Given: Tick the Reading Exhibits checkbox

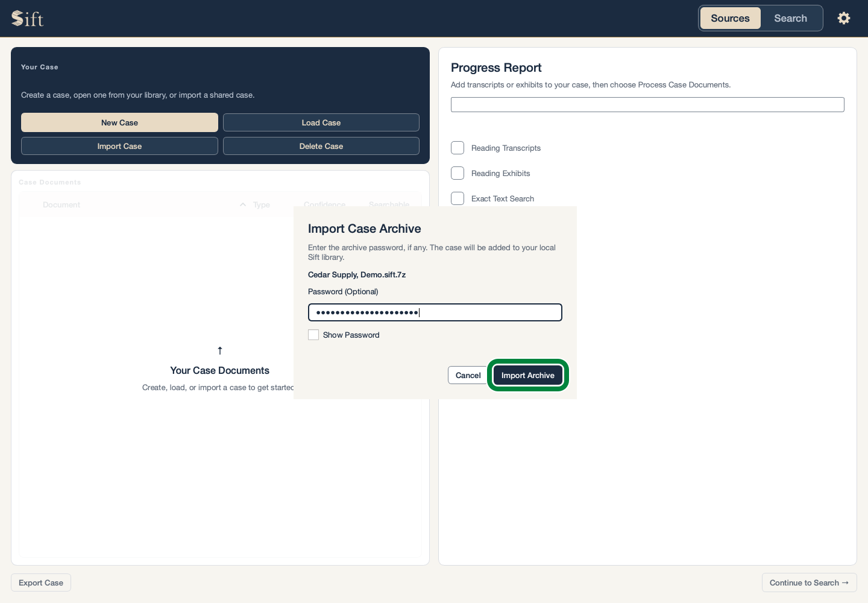Looking at the screenshot, I should pyautogui.click(x=458, y=173).
